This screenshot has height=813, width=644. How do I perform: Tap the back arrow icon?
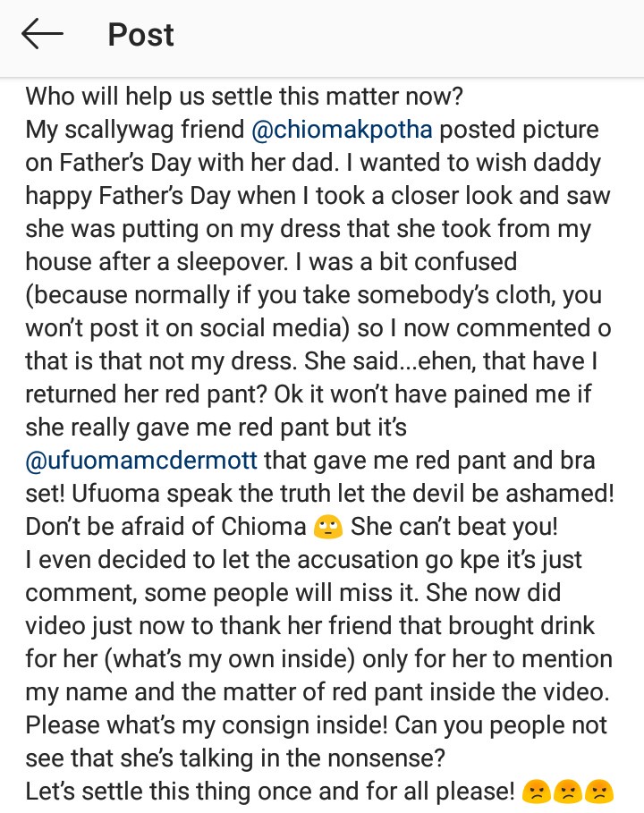[42, 35]
